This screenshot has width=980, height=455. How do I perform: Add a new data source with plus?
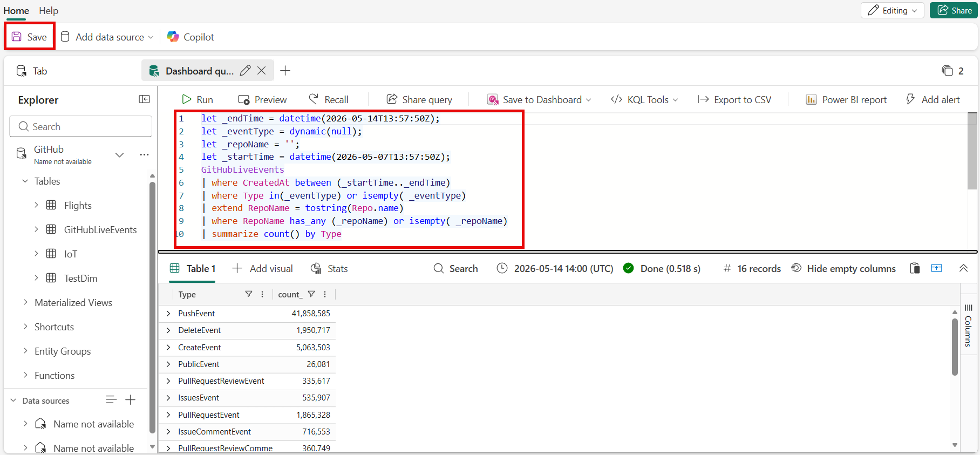(x=131, y=400)
